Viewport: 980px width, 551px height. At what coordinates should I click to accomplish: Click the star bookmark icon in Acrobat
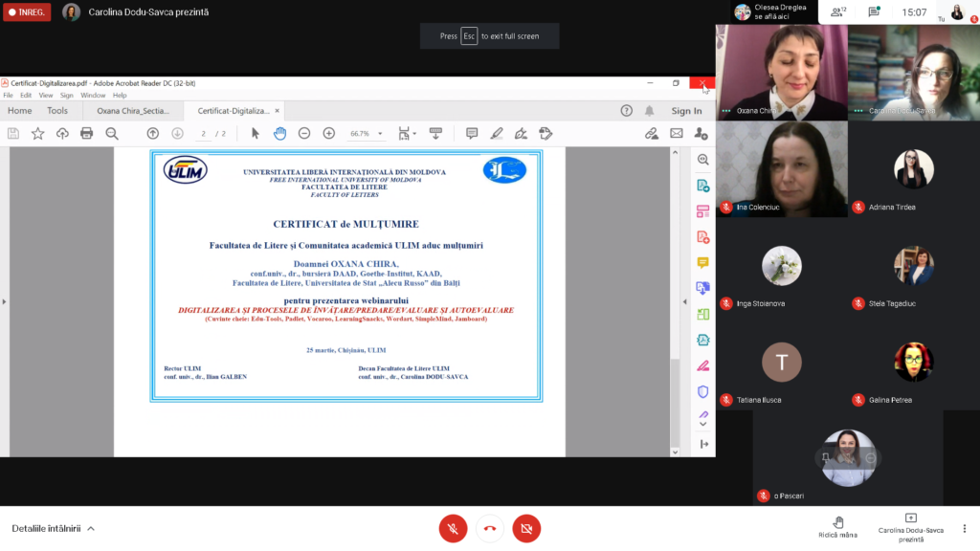pyautogui.click(x=38, y=133)
